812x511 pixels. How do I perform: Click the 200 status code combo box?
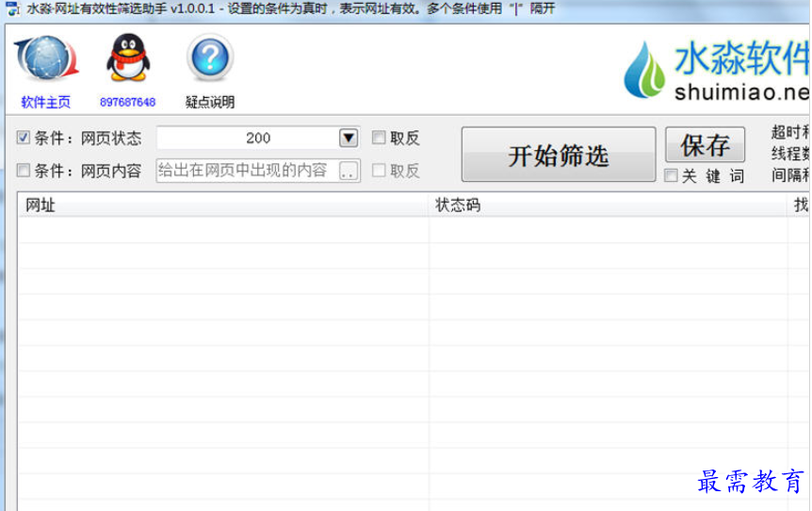point(258,138)
